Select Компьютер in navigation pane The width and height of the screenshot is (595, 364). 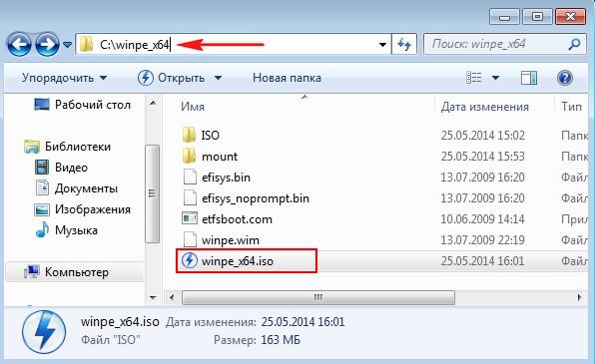pyautogui.click(x=77, y=272)
